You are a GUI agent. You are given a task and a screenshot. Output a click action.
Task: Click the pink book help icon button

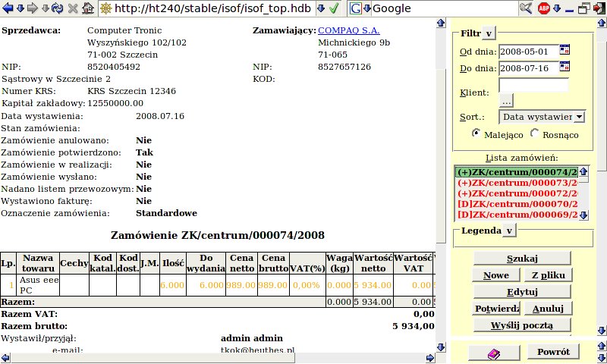494,353
